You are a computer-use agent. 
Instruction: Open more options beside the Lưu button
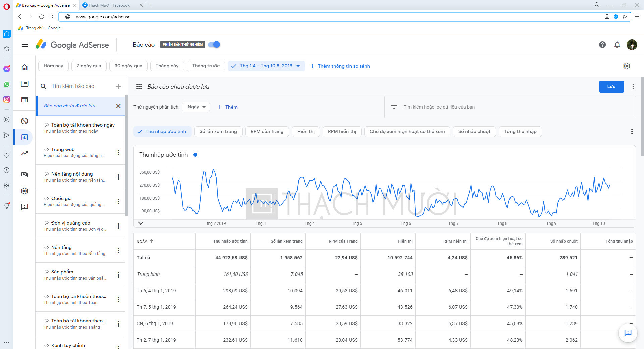tap(633, 87)
